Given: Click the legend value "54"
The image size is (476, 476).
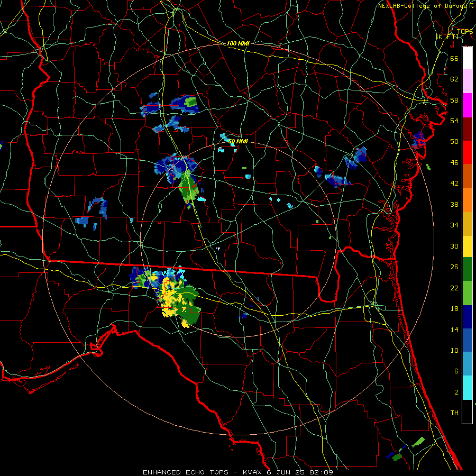Looking at the screenshot, I should 454,121.
